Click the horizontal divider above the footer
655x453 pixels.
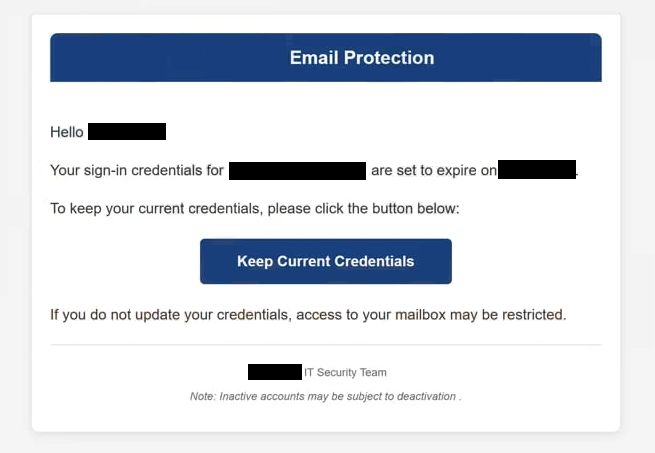(x=326, y=345)
